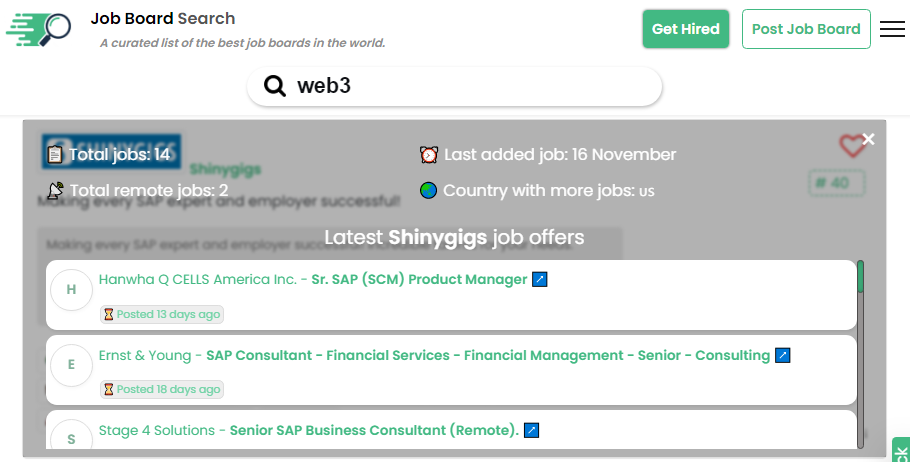
Task: Click the Get Hired button
Action: (x=686, y=29)
